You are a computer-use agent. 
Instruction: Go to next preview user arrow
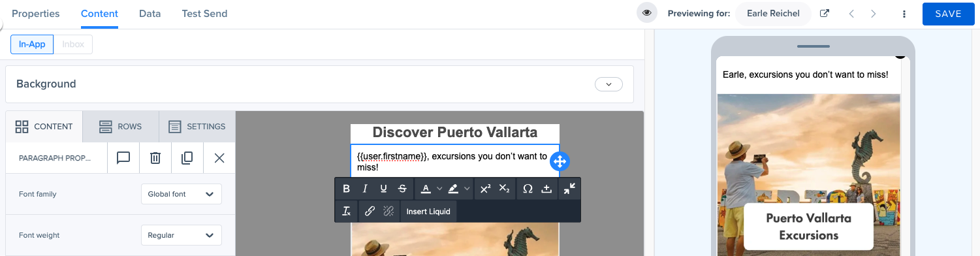tap(874, 14)
